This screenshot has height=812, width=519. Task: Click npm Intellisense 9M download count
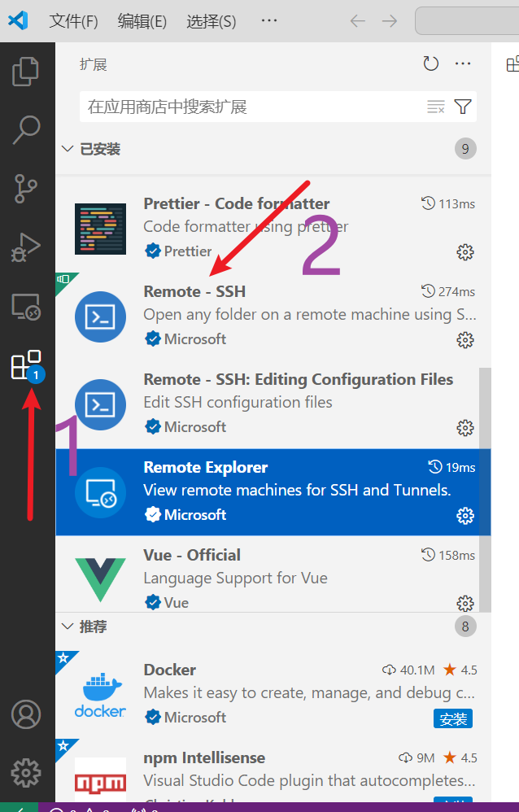[417, 757]
